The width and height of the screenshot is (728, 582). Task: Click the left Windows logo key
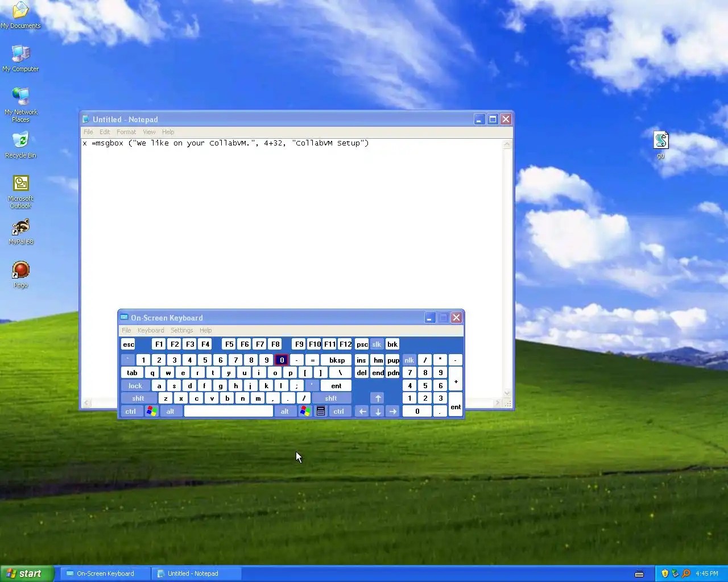pyautogui.click(x=151, y=411)
